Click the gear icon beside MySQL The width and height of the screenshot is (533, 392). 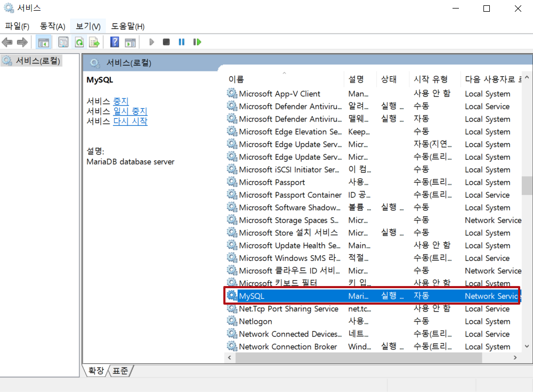click(232, 296)
